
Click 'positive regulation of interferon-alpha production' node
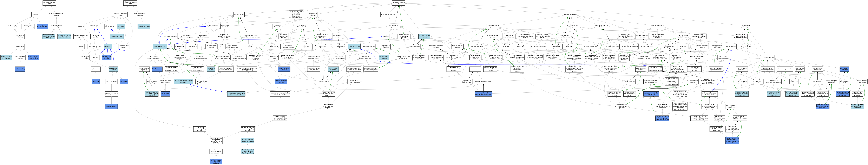823,106
